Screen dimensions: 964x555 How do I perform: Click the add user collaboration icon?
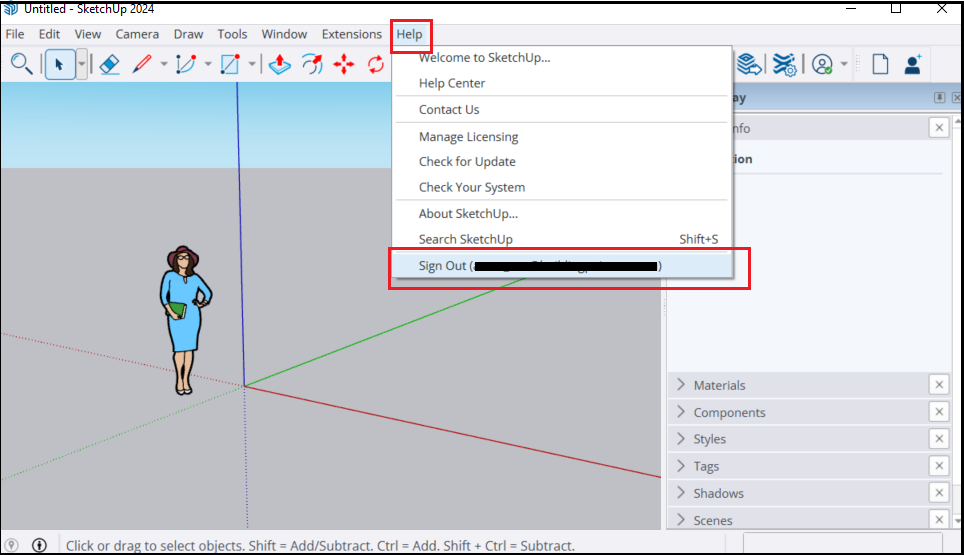(x=913, y=64)
